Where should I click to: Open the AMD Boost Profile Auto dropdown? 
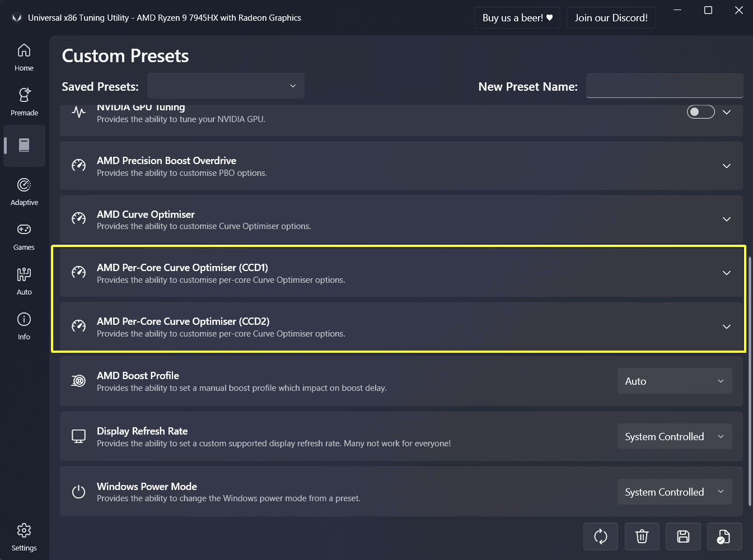tap(674, 381)
